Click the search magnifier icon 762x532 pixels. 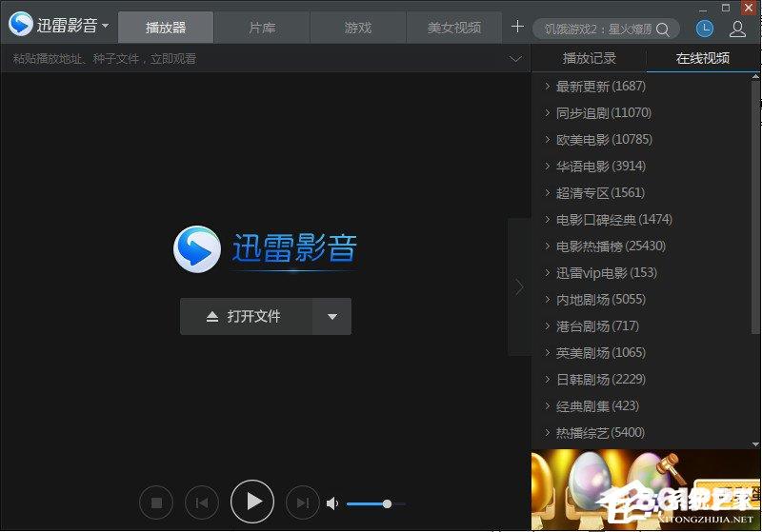pyautogui.click(x=662, y=30)
